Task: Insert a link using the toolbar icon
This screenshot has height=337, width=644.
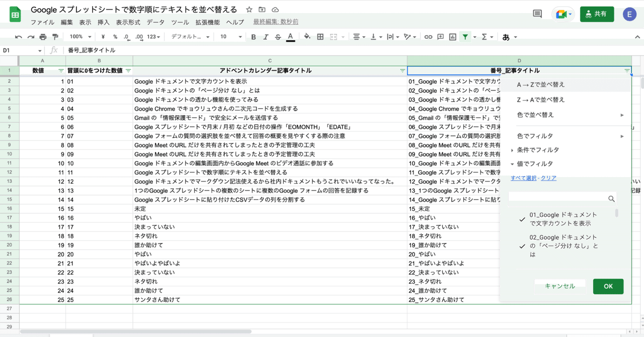Action: [427, 37]
